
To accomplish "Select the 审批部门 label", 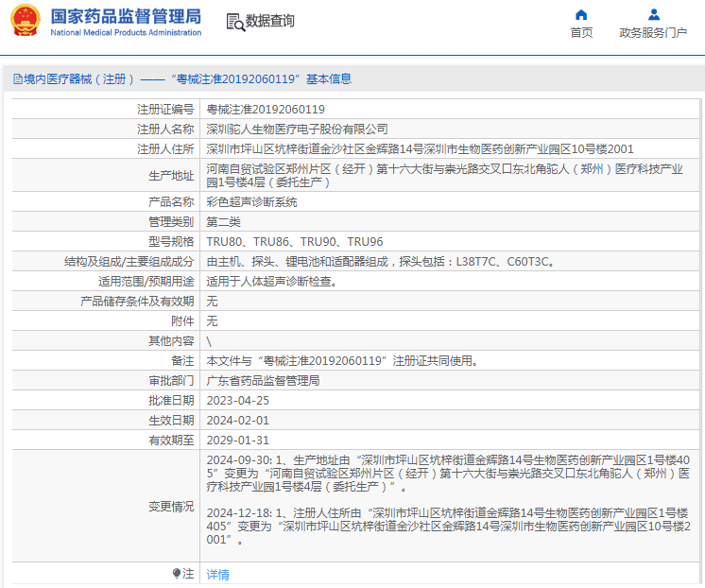I will click(171, 381).
